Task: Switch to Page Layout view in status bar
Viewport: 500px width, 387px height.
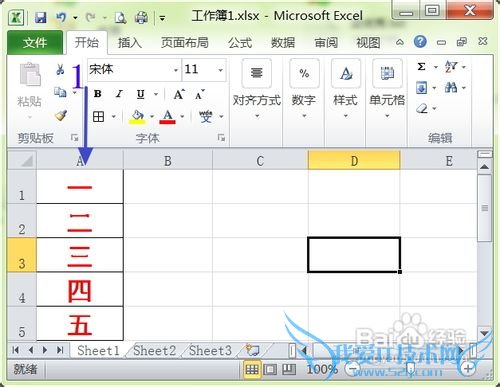Action: (x=270, y=369)
